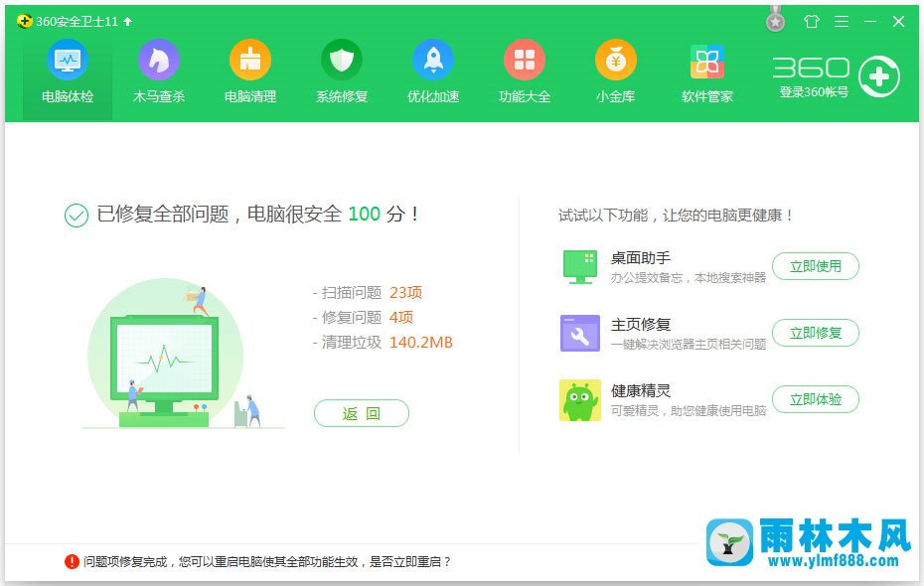
Task: Open the 木马查杀 trojan scan icon
Action: point(159,60)
